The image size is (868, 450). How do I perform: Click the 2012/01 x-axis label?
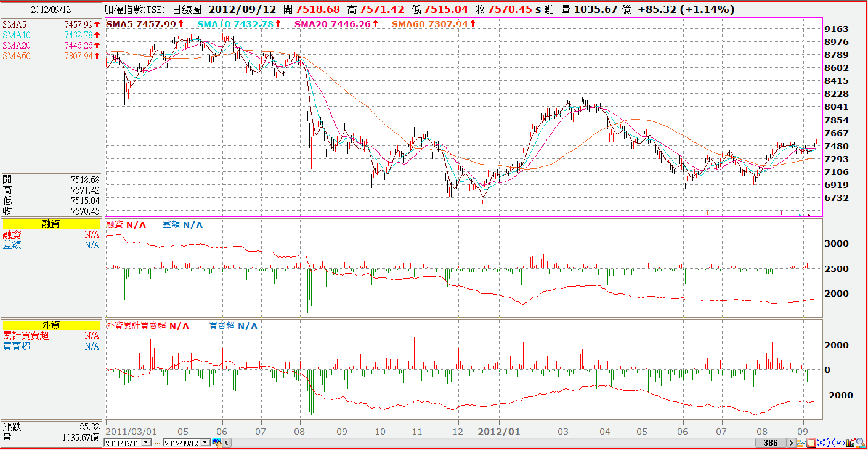(x=500, y=431)
